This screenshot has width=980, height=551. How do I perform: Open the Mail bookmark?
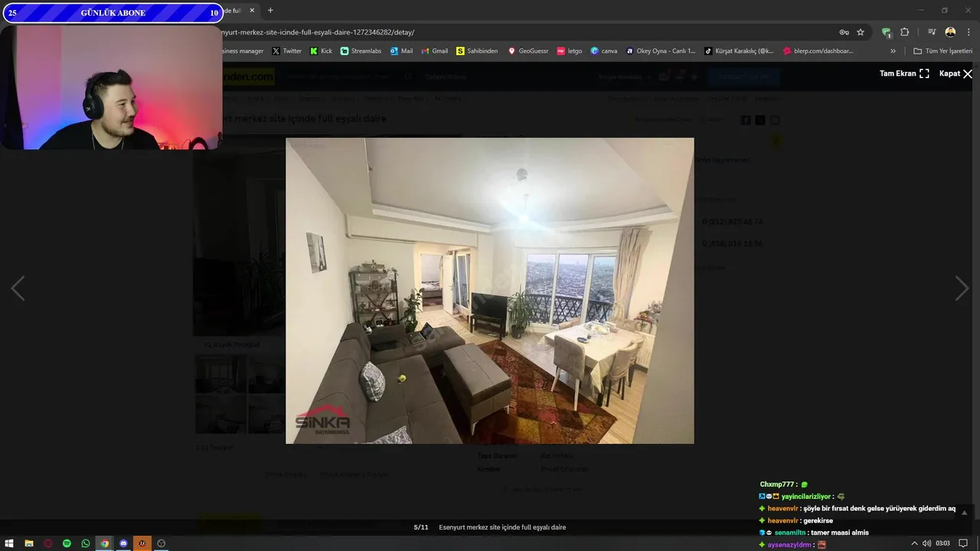click(x=401, y=51)
